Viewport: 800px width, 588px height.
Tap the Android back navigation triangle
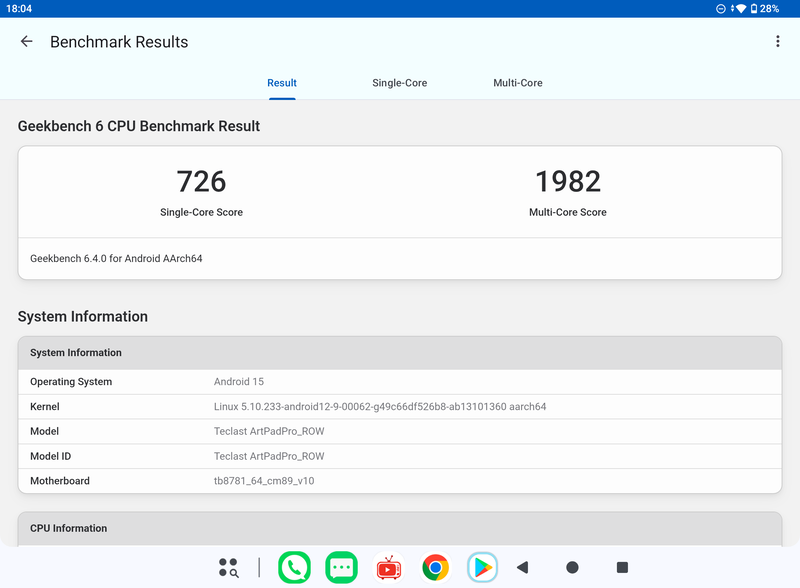click(x=524, y=567)
